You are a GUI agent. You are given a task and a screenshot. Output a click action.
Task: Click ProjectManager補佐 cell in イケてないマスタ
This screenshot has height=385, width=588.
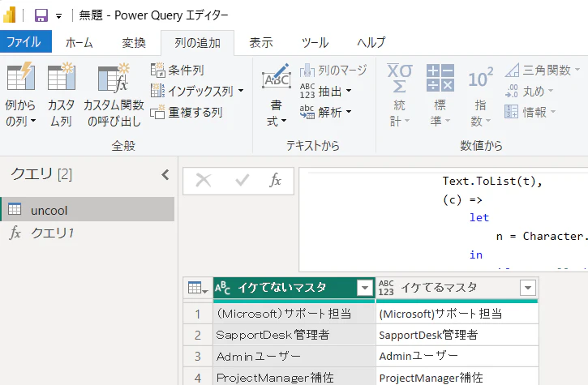294,377
